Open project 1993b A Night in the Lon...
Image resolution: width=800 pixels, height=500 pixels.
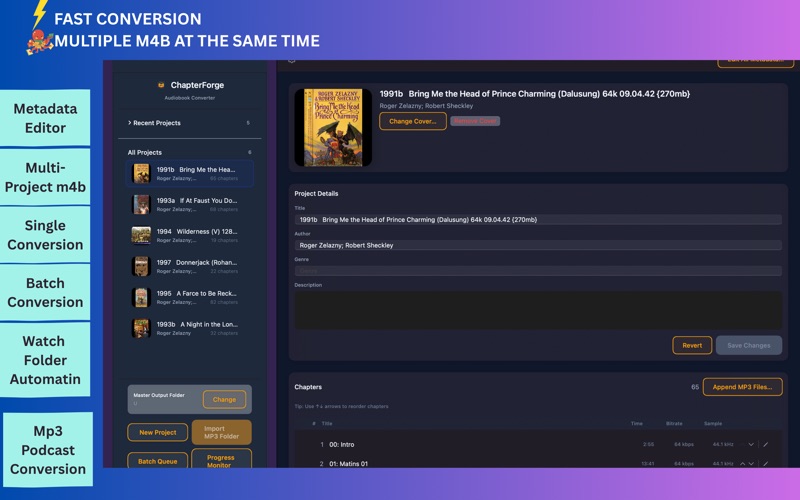point(189,329)
